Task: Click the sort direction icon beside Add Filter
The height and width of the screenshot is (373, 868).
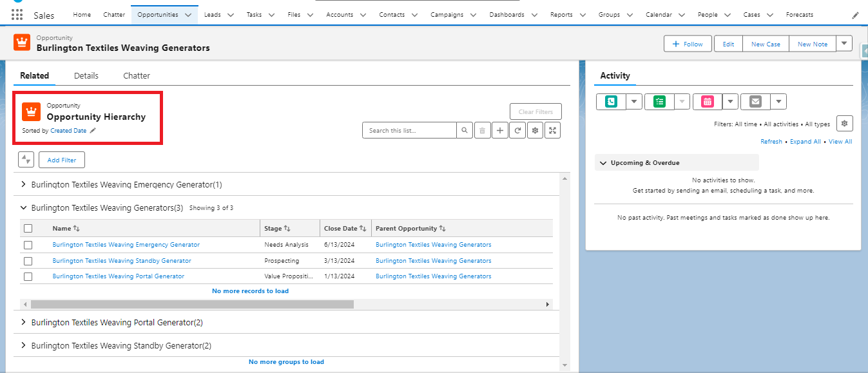Action: 26,160
